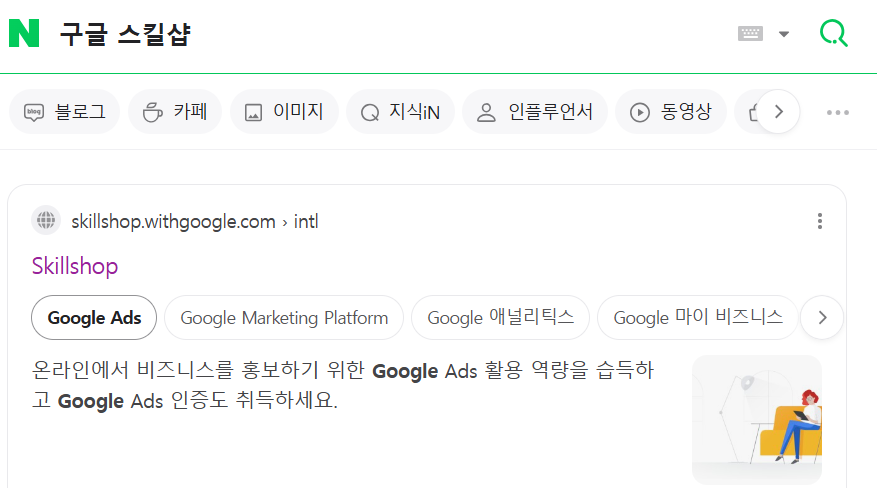Click the green magnifier search button

[833, 33]
